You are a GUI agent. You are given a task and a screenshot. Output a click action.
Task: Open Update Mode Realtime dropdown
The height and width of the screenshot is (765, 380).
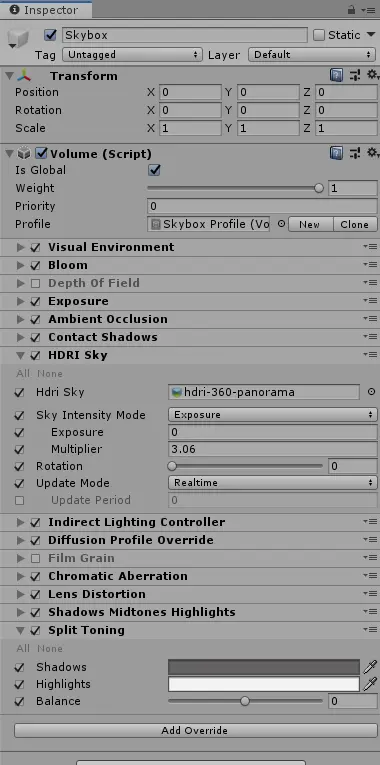pos(273,483)
